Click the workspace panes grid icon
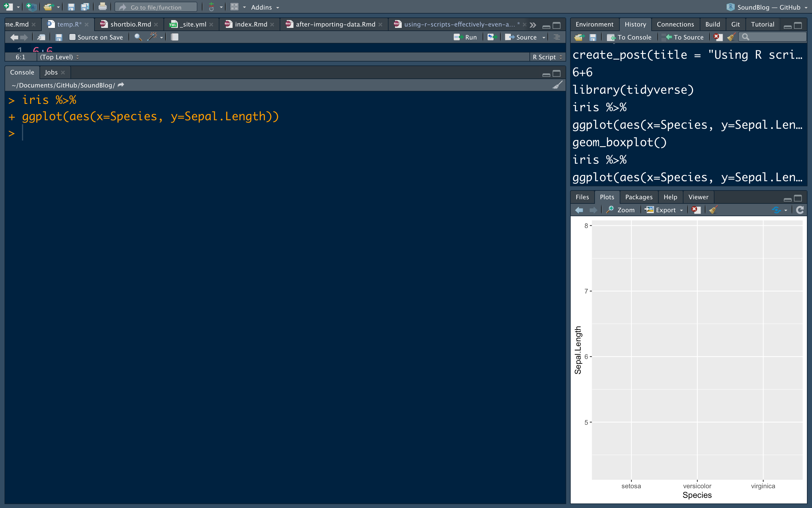The height and width of the screenshot is (508, 812). pyautogui.click(x=235, y=7)
